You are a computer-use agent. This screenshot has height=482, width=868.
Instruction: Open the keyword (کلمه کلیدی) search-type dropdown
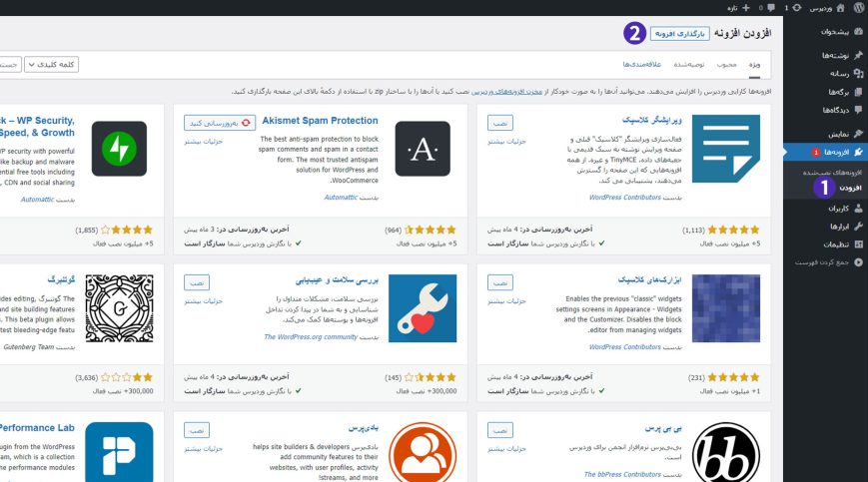(x=51, y=65)
